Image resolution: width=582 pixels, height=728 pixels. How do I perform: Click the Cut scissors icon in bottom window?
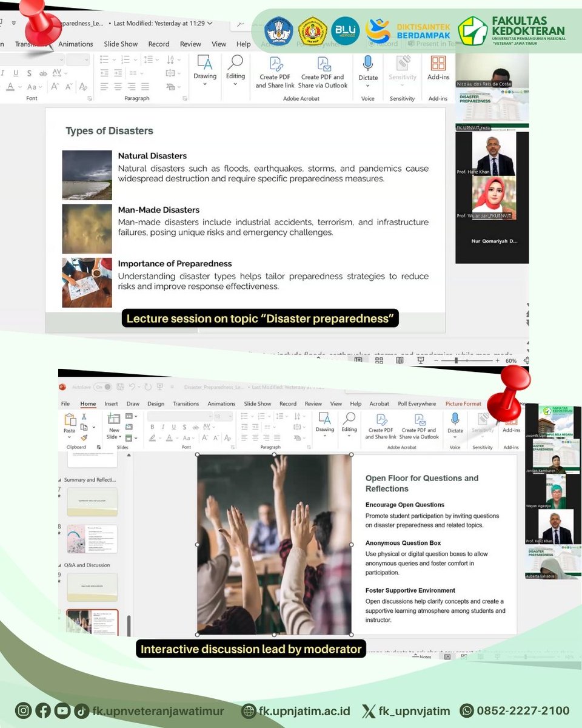click(84, 417)
